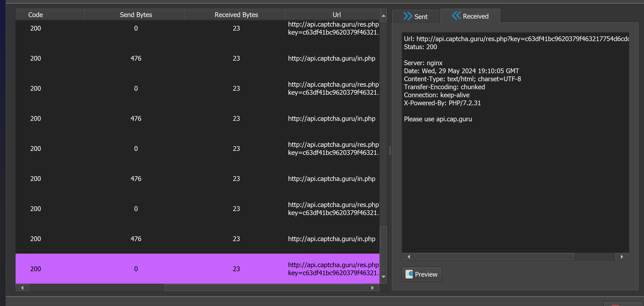The height and width of the screenshot is (306, 644).
Task: Click the Sent double-arrow icon
Action: [408, 16]
